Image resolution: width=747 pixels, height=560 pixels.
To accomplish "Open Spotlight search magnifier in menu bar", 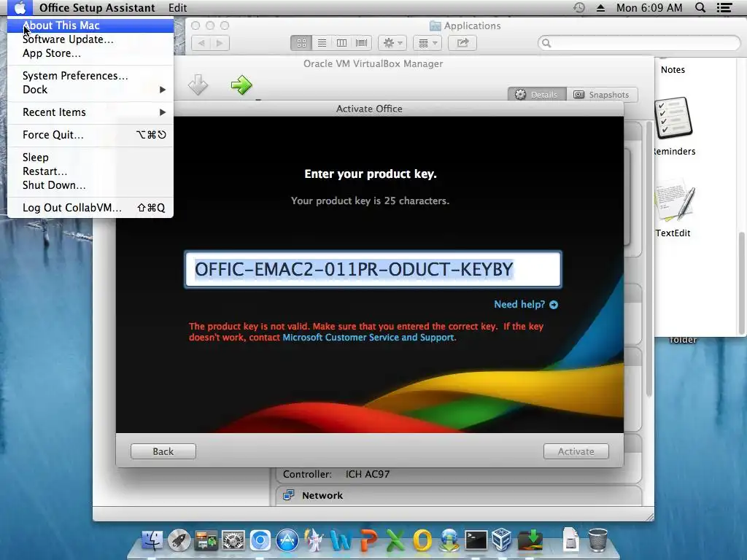I will tap(700, 7).
